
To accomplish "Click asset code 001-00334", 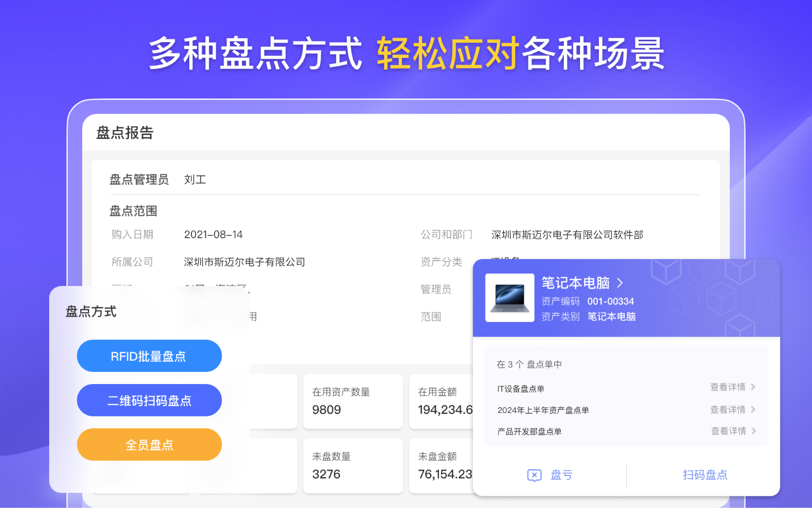I will pyautogui.click(x=611, y=301).
